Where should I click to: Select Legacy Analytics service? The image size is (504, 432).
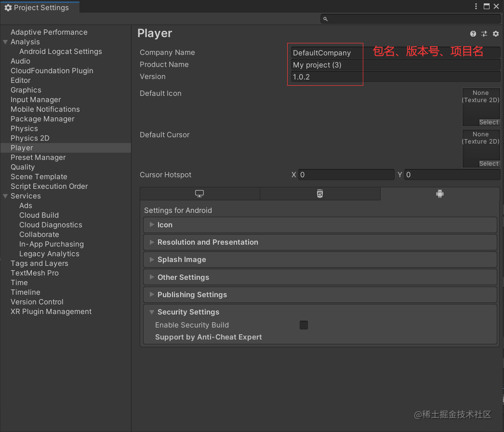tap(49, 254)
